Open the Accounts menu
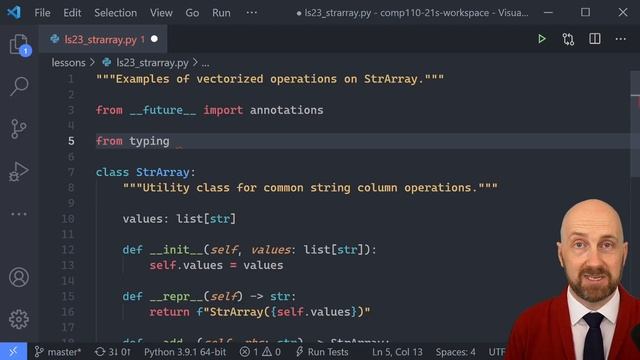Image resolution: width=640 pixels, height=360 pixels. (x=19, y=277)
